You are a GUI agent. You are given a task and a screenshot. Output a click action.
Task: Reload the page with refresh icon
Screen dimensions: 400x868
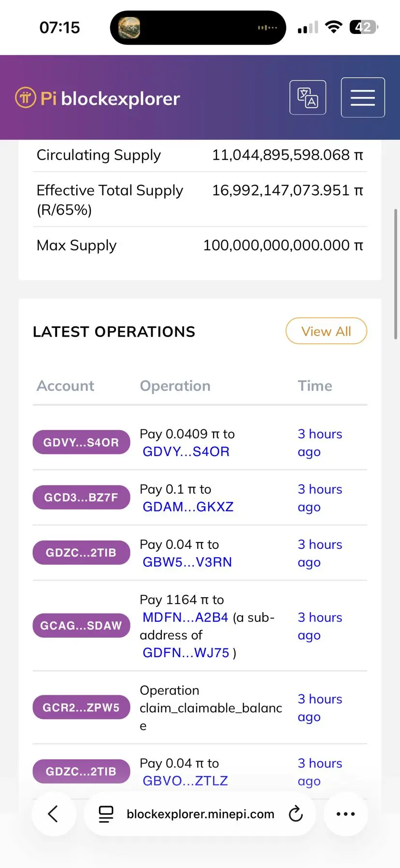point(296,814)
